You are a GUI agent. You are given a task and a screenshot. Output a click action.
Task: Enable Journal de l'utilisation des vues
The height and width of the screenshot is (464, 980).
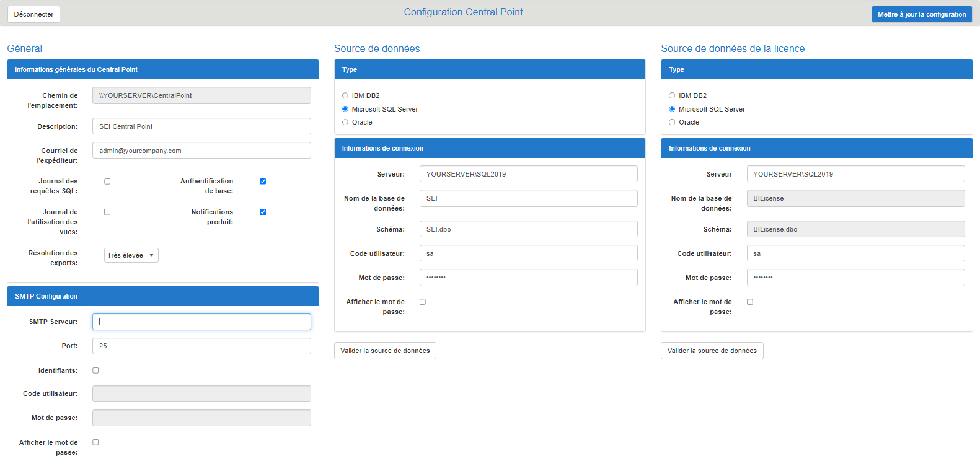(x=107, y=212)
